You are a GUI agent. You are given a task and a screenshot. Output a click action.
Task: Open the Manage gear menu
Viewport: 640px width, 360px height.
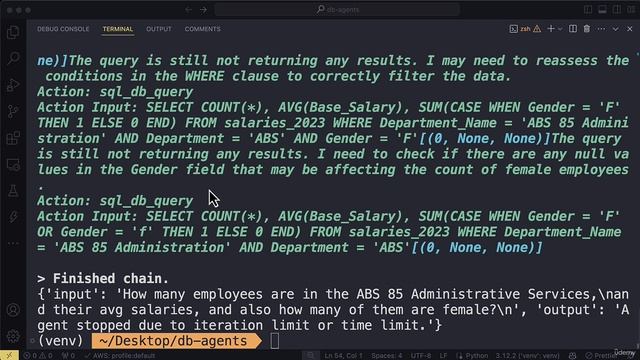pos(13,336)
